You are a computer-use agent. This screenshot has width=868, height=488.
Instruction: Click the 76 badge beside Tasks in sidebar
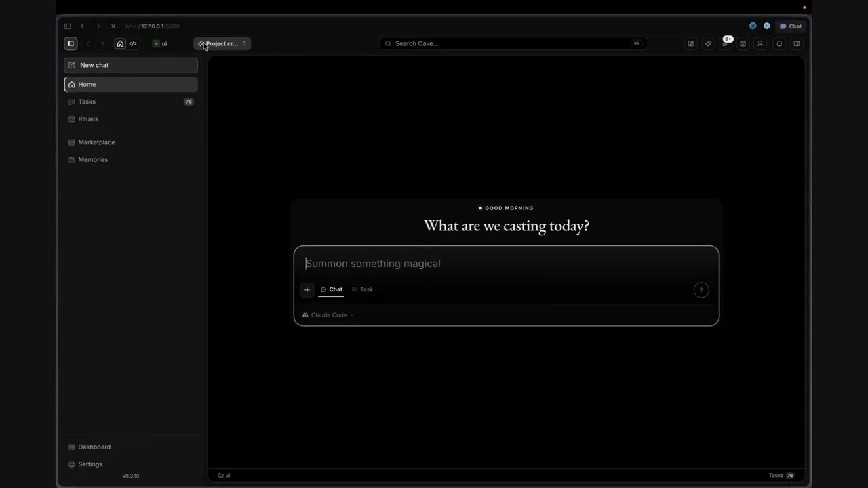tap(189, 102)
